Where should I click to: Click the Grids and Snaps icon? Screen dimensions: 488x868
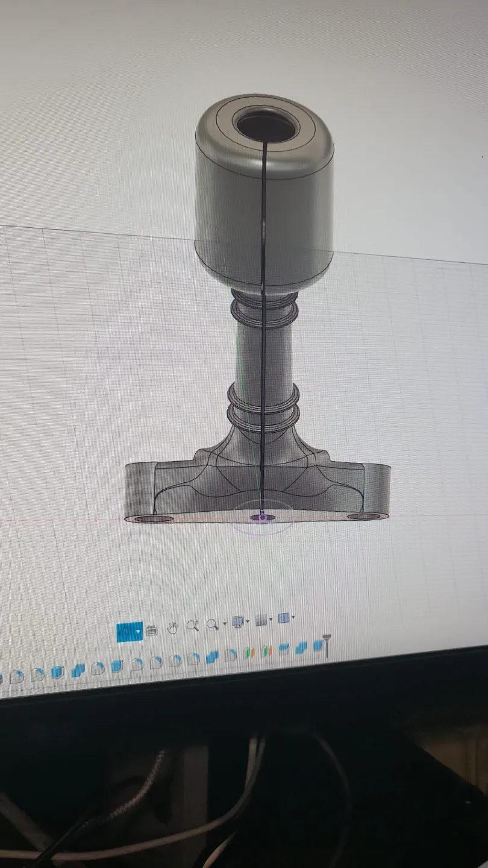pos(260,620)
